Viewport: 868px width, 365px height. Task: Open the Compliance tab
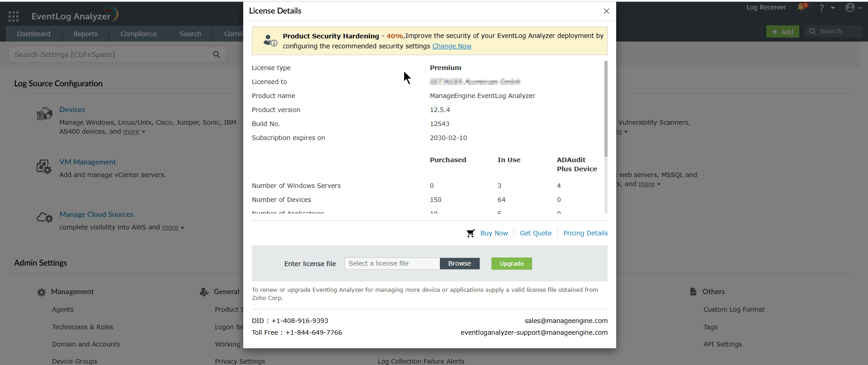(x=138, y=34)
